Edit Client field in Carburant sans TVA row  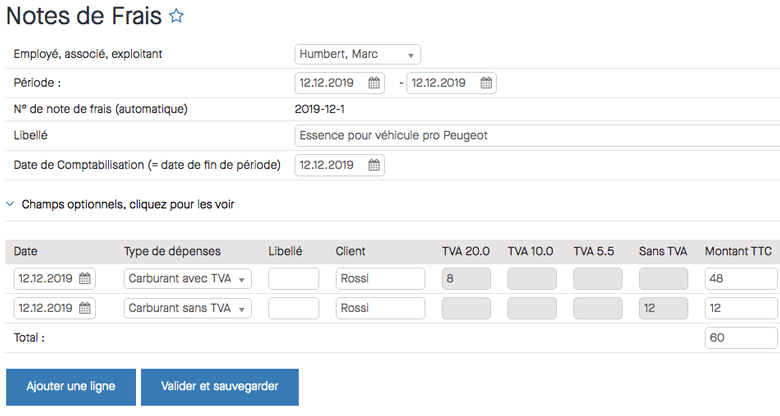click(381, 308)
